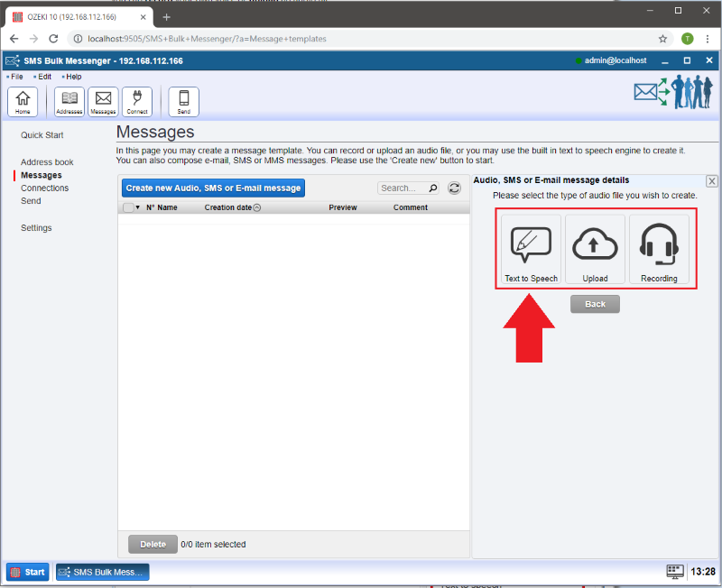Refresh the message list
Viewport: 722px width, 588px height.
coord(455,188)
